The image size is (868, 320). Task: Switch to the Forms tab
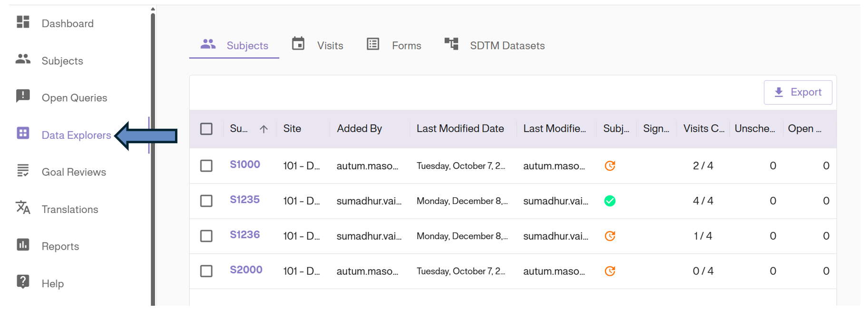(x=407, y=45)
